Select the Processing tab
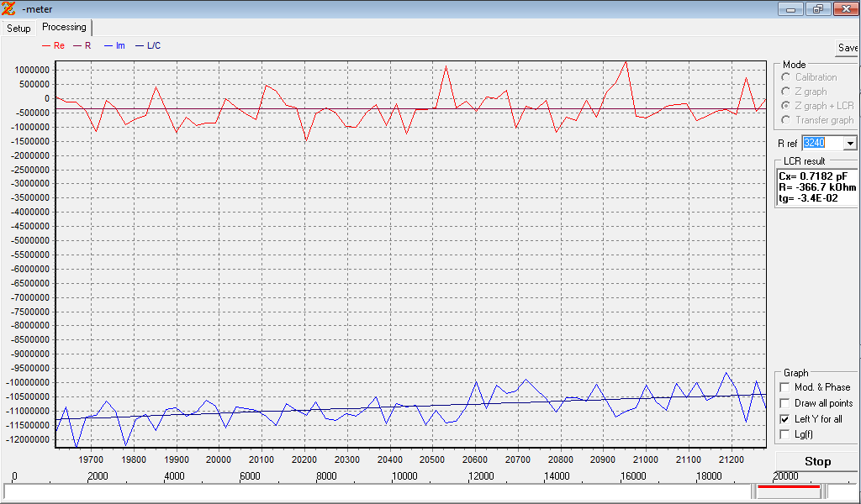The image size is (861, 504). coord(64,27)
